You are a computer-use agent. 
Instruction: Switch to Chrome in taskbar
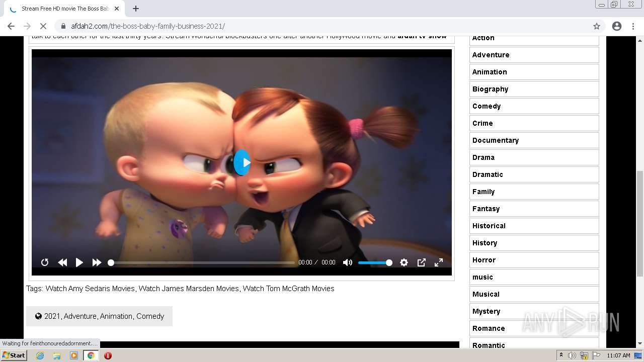(x=91, y=355)
